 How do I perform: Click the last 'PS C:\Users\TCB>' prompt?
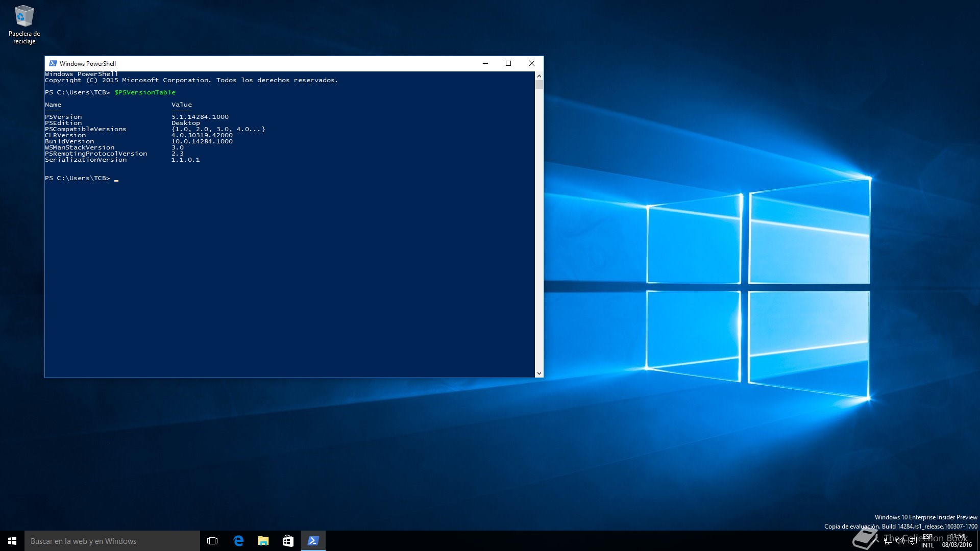click(78, 178)
